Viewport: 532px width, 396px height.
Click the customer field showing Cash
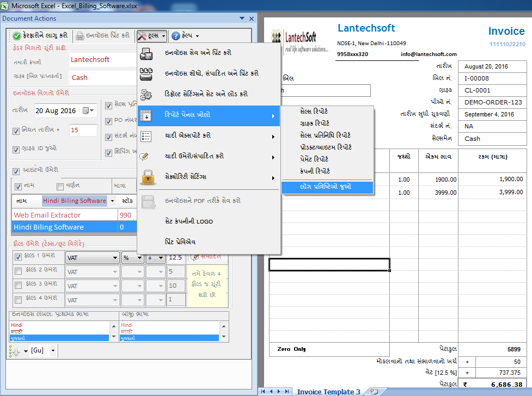pyautogui.click(x=102, y=78)
